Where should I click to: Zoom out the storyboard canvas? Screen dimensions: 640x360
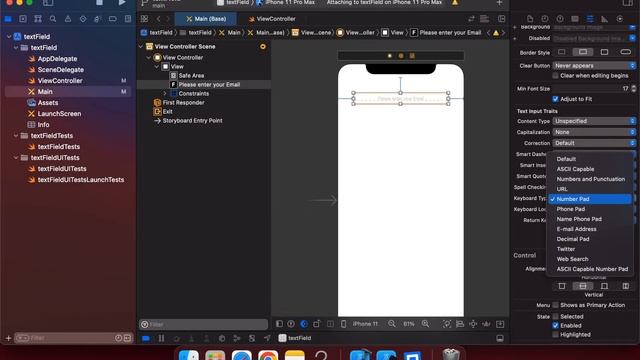pos(391,324)
